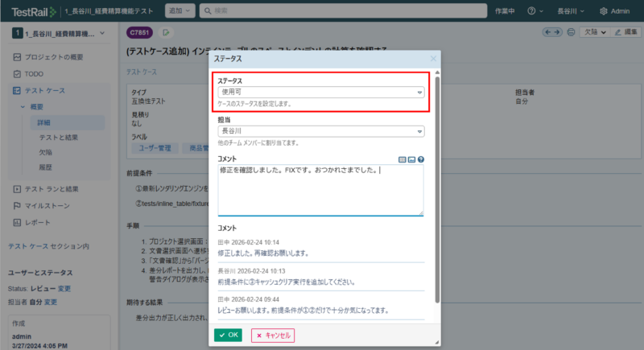The image size is (644, 350).
Task: Open Admin settings gear
Action: [614, 11]
